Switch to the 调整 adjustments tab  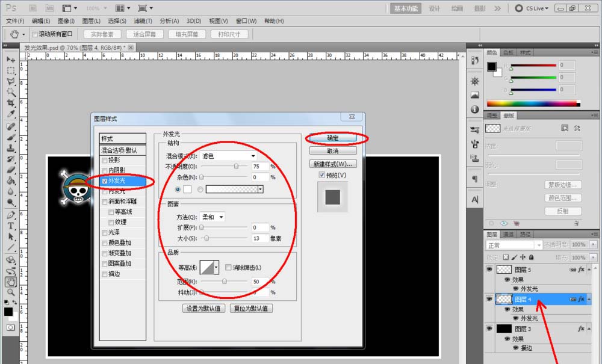[492, 116]
